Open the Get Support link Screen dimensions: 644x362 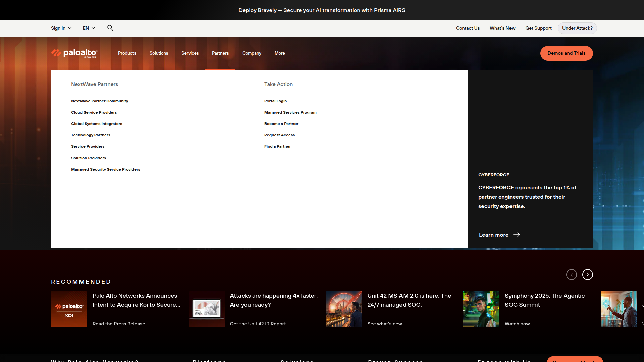coord(538,28)
